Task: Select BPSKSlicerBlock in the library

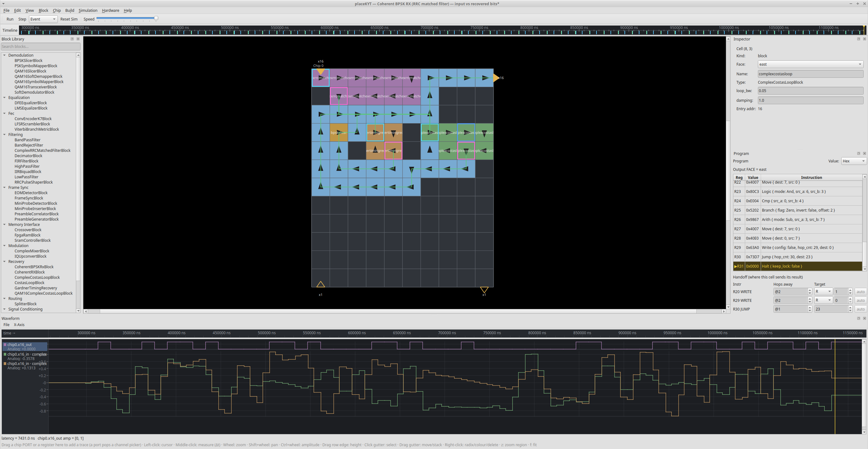Action: click(x=28, y=61)
